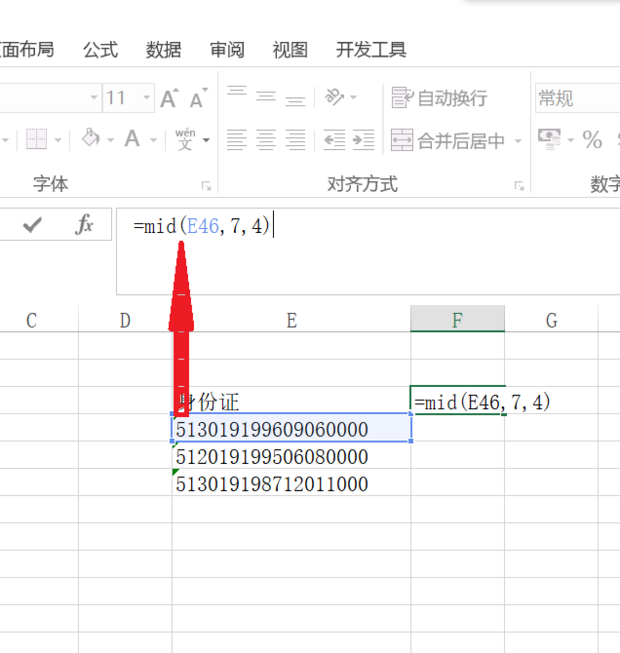Switch to the 开发工具 tab
The height and width of the screenshot is (653, 620).
pos(371,50)
